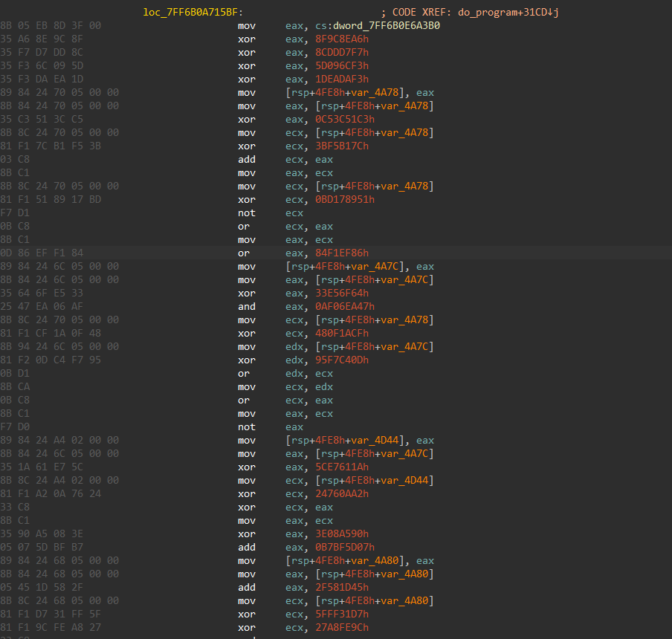Select the 3BF5B17Ch operand

click(x=343, y=146)
